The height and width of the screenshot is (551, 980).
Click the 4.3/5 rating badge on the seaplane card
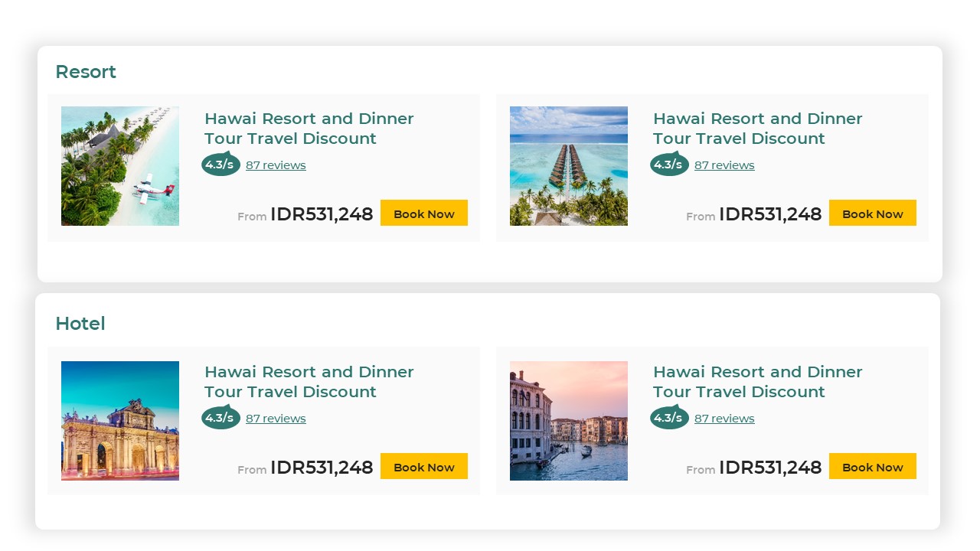(x=220, y=163)
